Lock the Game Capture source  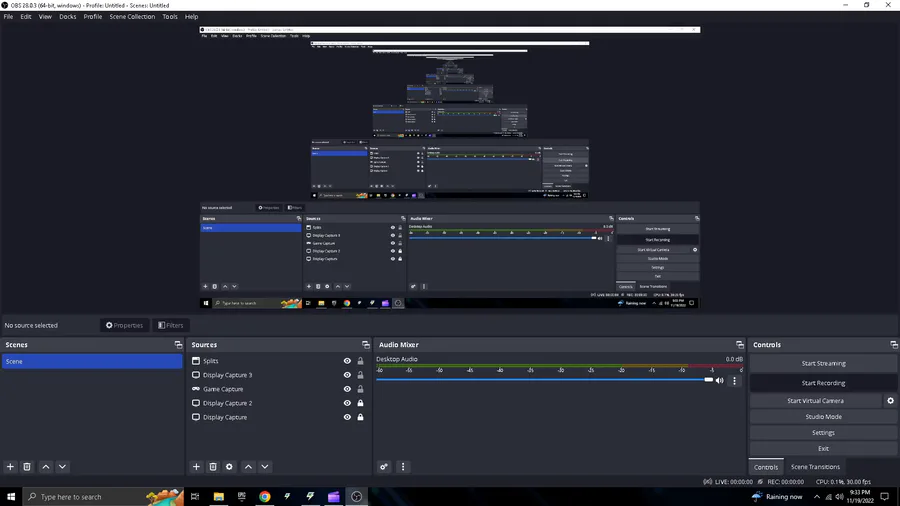[x=360, y=389]
